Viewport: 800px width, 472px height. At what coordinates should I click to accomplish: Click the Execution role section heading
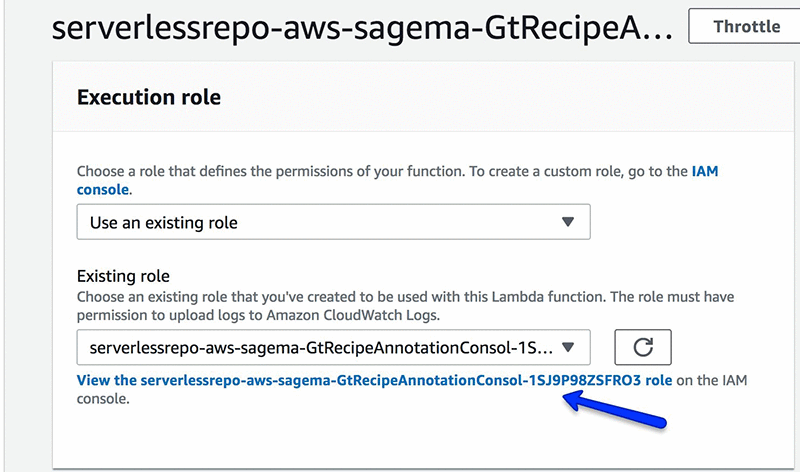pyautogui.click(x=149, y=97)
